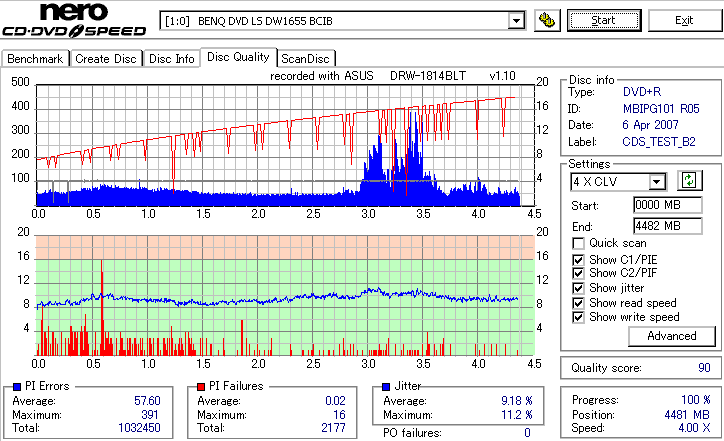Open the ScanDisc tab
The image size is (724, 441).
click(x=305, y=59)
